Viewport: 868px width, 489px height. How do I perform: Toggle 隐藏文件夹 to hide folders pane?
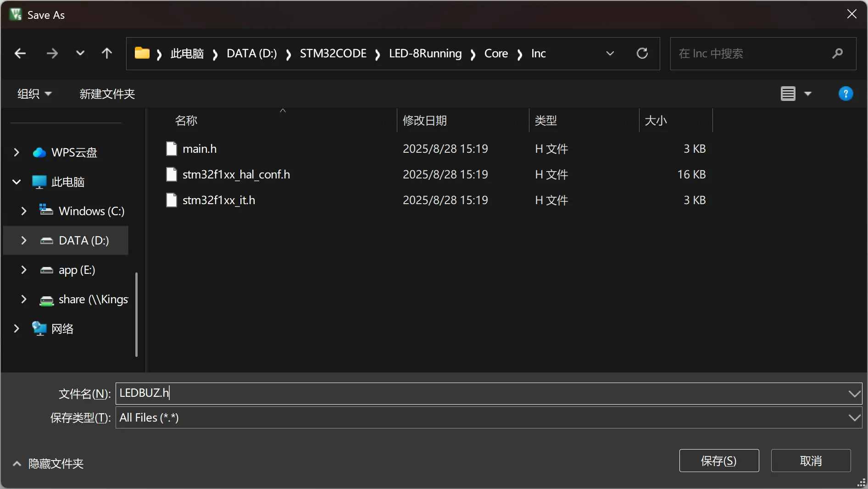pyautogui.click(x=49, y=463)
